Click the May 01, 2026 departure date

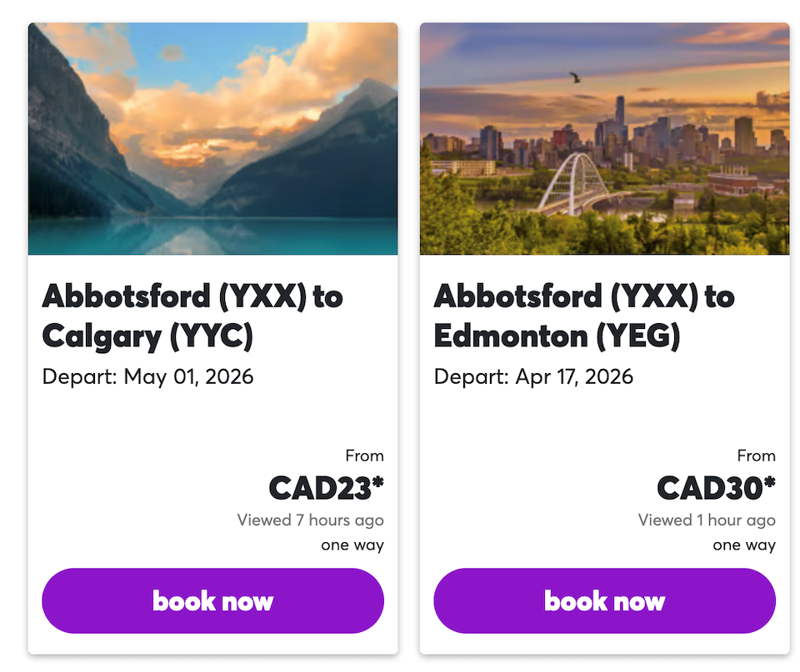tap(188, 376)
